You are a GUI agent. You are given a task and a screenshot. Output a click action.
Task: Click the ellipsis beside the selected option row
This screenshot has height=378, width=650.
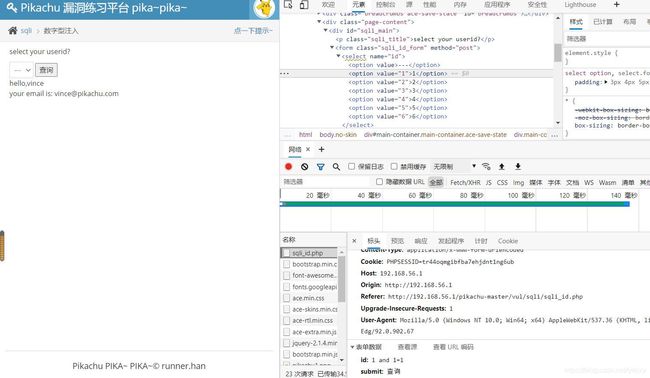click(284, 74)
